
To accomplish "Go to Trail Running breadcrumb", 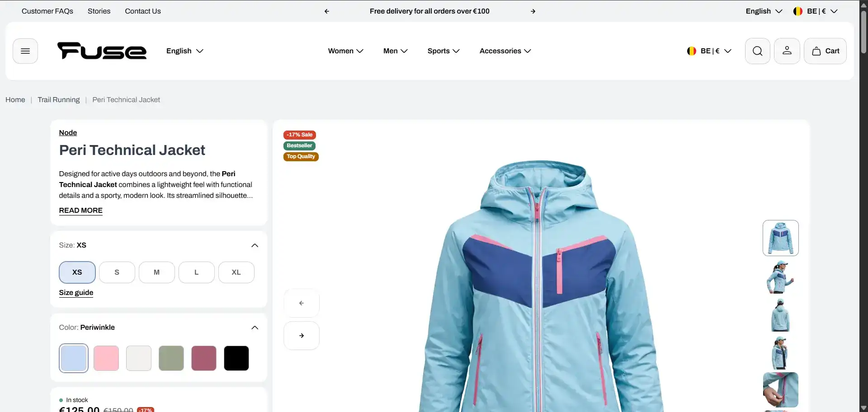I will (59, 100).
